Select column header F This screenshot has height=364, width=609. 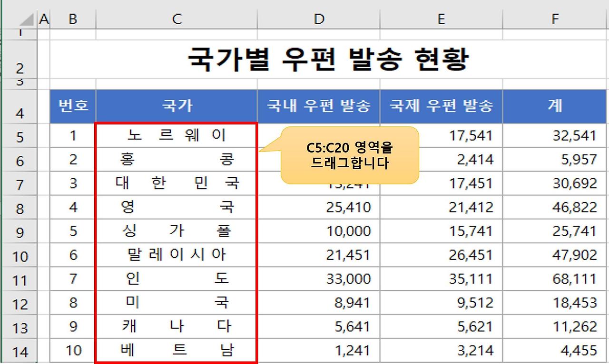pyautogui.click(x=555, y=19)
